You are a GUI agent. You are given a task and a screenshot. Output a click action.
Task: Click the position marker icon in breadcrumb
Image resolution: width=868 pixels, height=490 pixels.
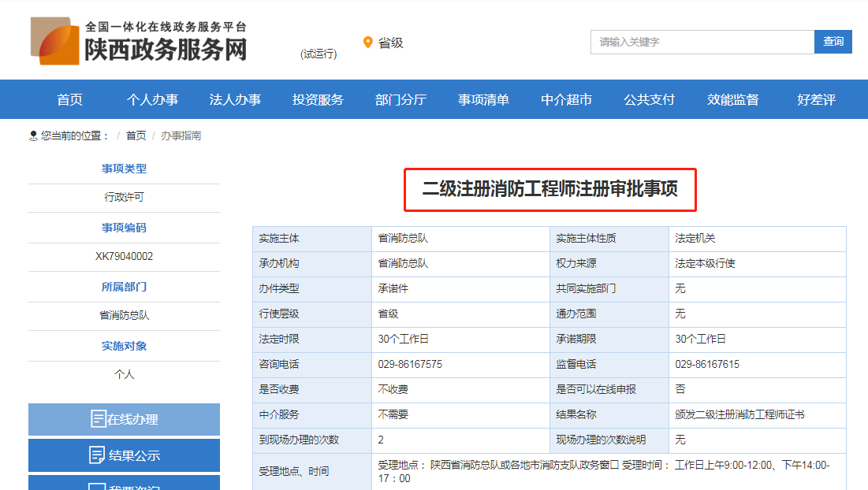34,135
